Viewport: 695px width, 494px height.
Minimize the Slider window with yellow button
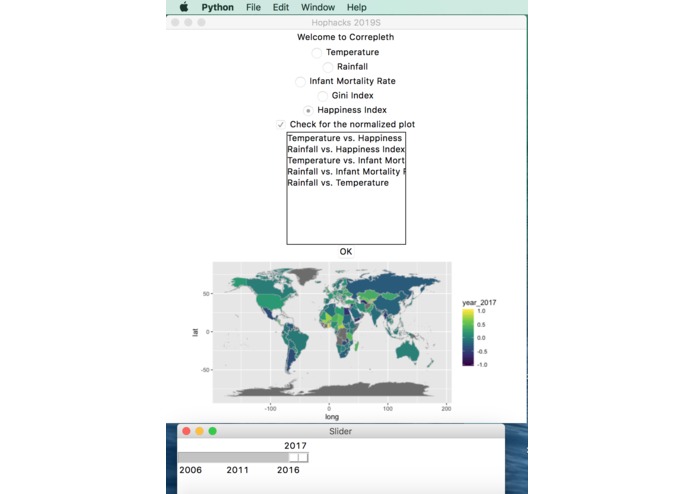pyautogui.click(x=199, y=431)
